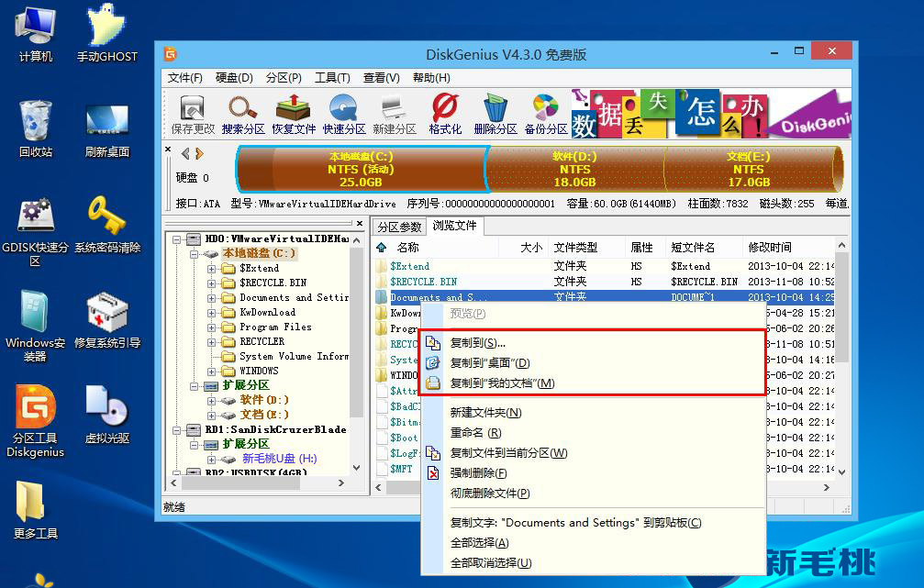
Task: Expand the Program Files tree folder
Action: click(212, 327)
